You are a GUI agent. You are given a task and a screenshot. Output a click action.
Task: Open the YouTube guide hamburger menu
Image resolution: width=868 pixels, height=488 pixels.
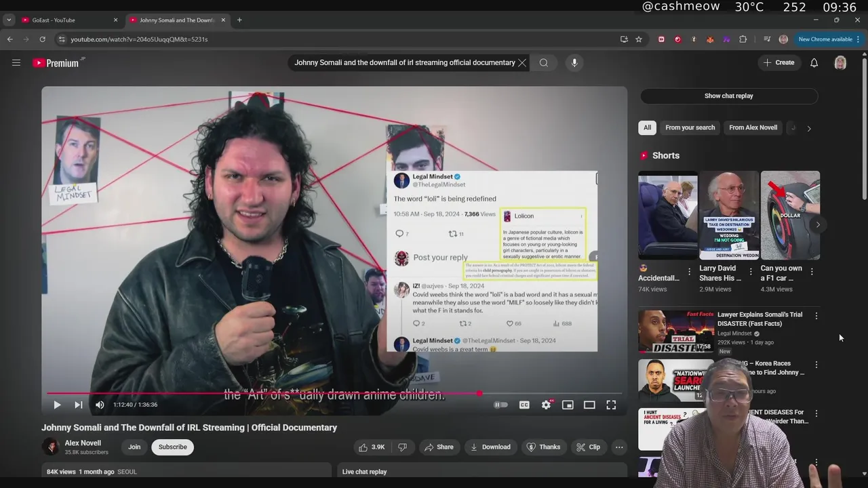pyautogui.click(x=16, y=63)
